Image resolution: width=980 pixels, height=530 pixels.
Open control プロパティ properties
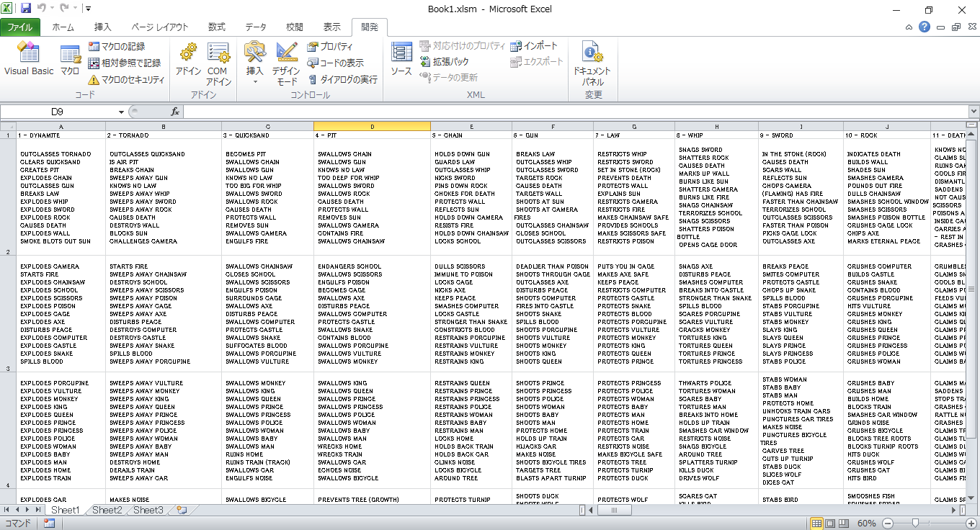(330, 47)
